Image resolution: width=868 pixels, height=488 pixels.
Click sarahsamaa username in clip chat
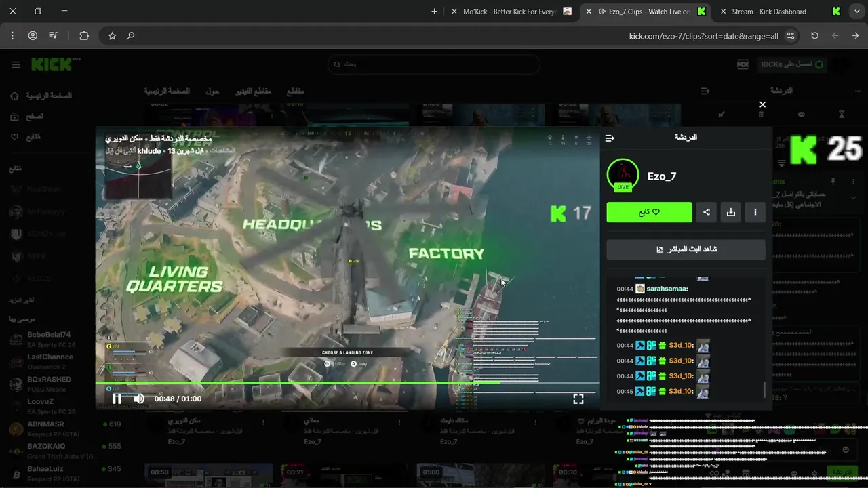click(667, 289)
